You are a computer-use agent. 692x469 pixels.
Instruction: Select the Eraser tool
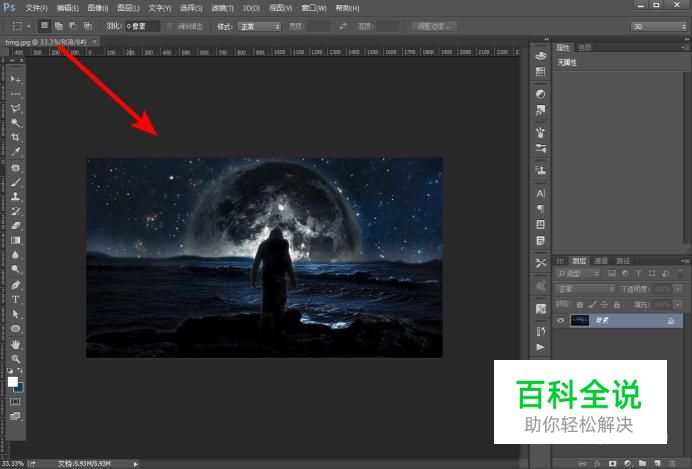pos(15,225)
